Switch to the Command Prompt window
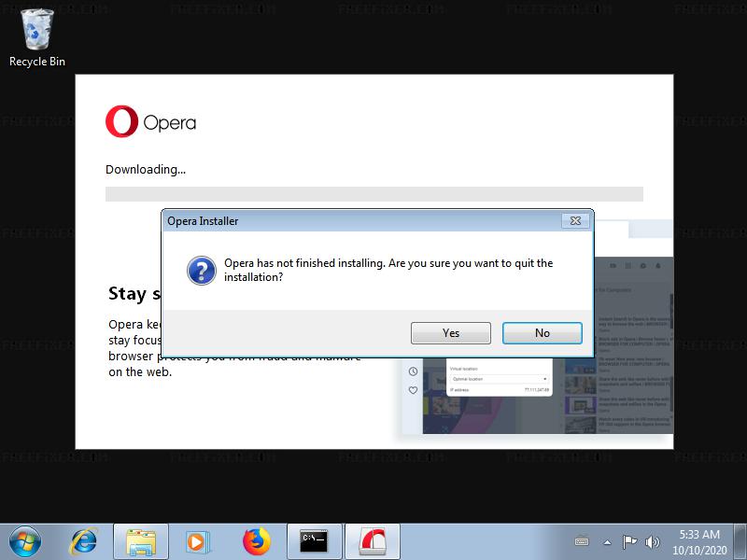This screenshot has width=747, height=560. click(314, 541)
